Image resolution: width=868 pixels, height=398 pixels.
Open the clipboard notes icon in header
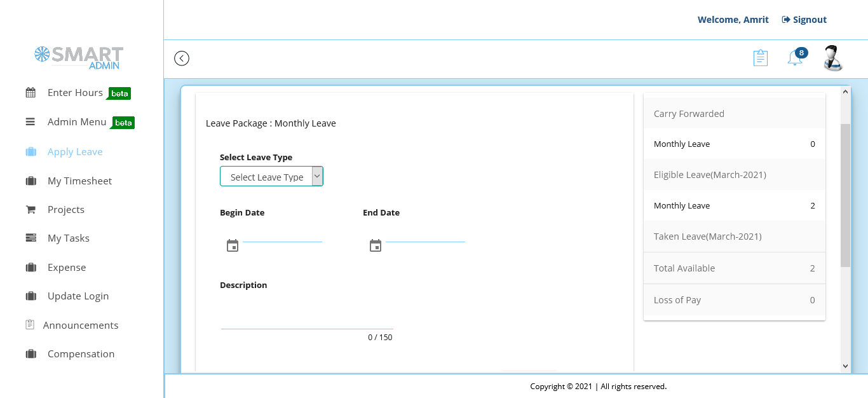pos(760,58)
